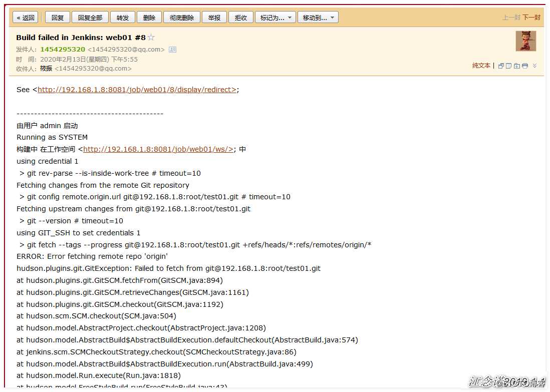Click 彻底删除 permanent delete button
The image size is (550, 392).
(x=182, y=18)
